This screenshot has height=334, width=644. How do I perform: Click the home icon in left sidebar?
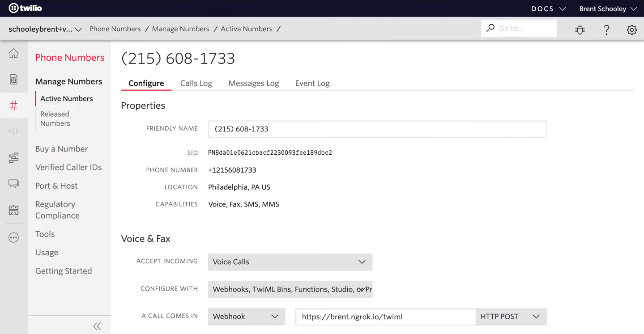point(13,54)
